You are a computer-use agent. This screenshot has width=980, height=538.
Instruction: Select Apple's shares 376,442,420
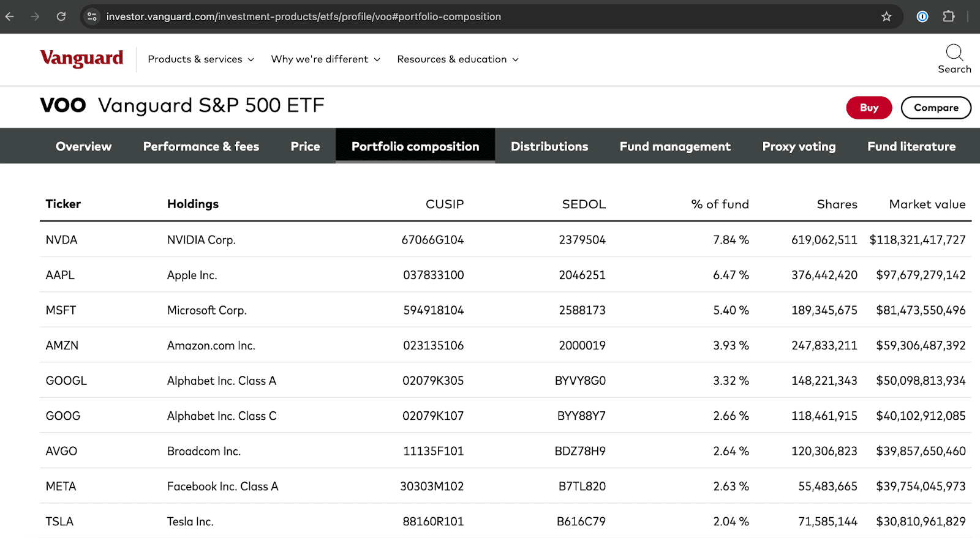pyautogui.click(x=824, y=275)
